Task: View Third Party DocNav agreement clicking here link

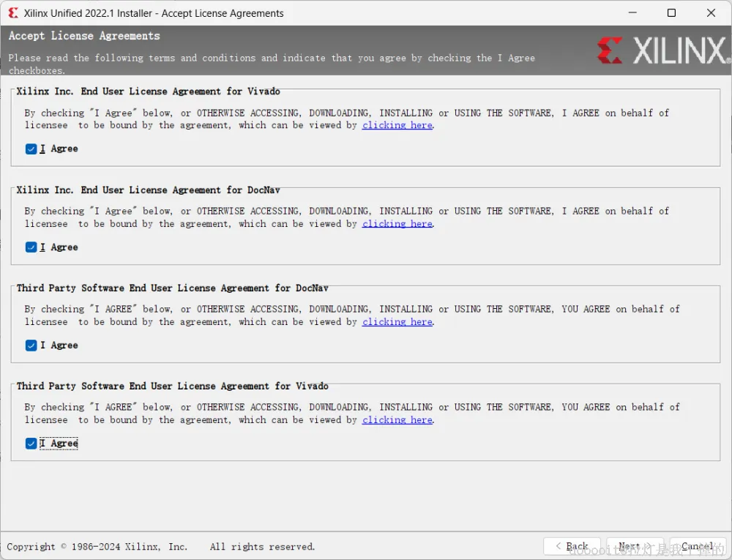Action: coord(397,321)
